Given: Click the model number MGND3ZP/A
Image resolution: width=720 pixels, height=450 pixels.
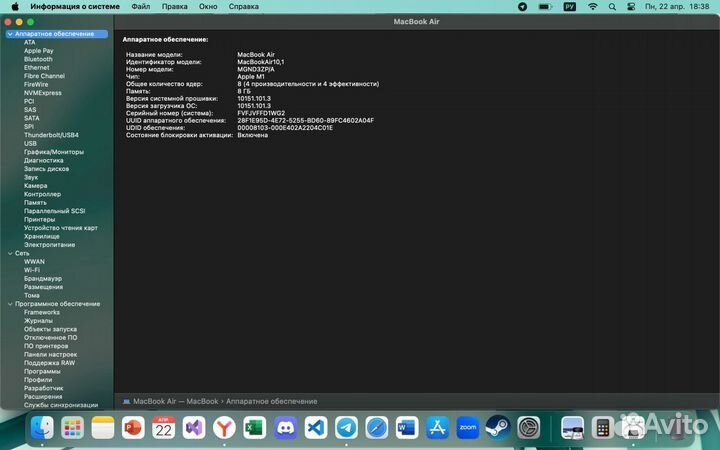Looking at the screenshot, I should (255, 69).
